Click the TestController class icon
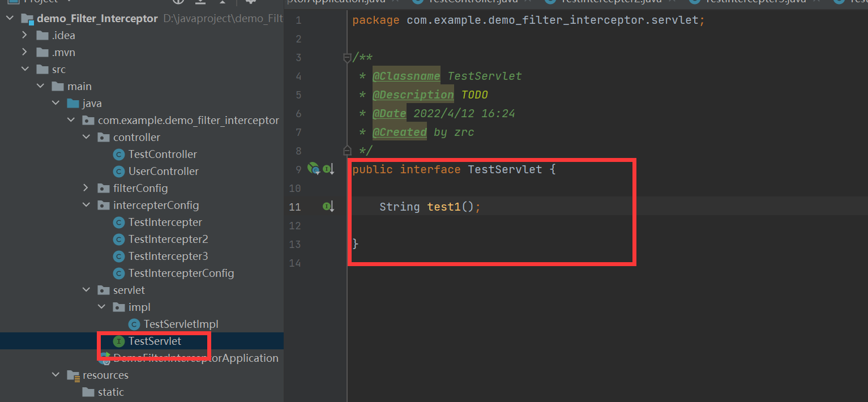The height and width of the screenshot is (402, 868). pyautogui.click(x=118, y=155)
